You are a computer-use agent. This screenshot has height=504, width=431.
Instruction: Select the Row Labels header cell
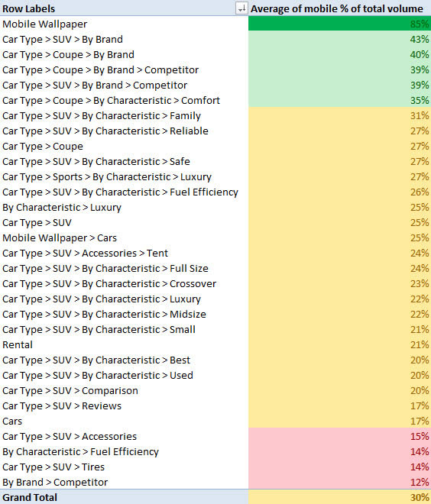coord(124,8)
